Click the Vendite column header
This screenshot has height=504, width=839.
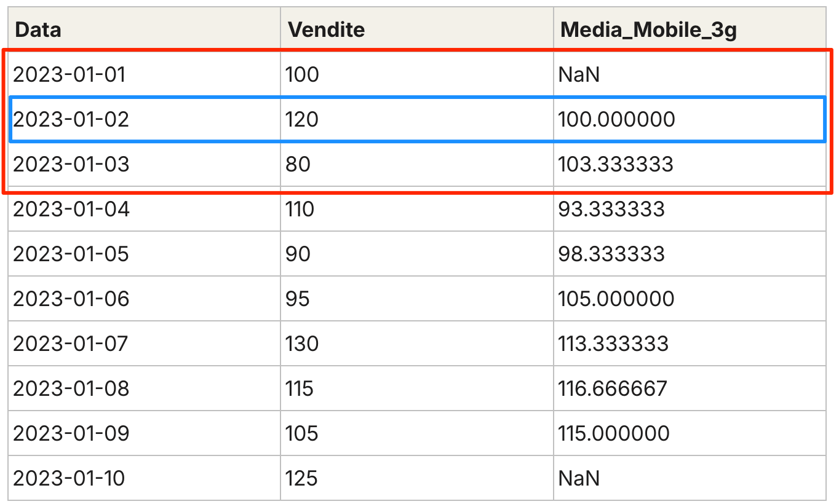(327, 30)
